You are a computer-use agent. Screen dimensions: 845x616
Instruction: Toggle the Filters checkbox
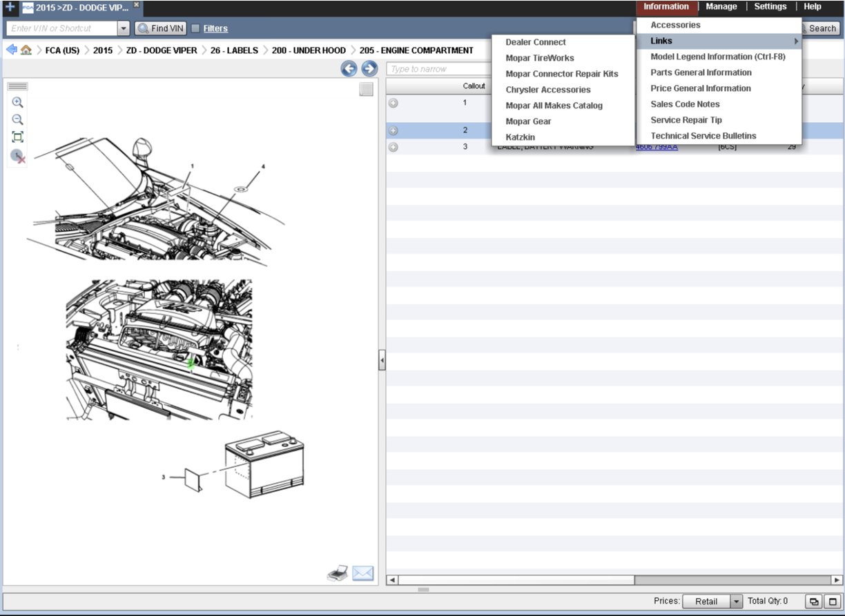[195, 28]
